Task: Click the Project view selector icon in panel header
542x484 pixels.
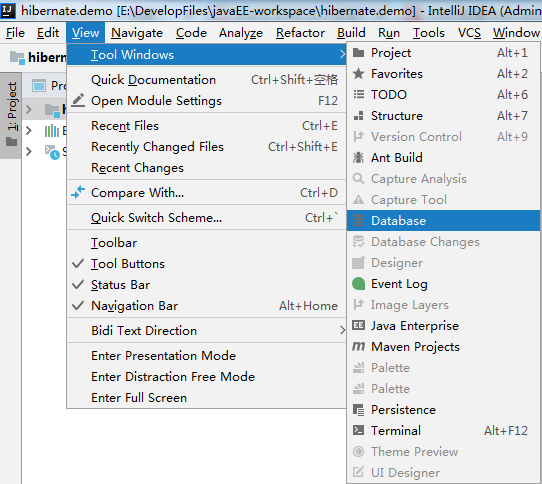Action: pos(39,85)
